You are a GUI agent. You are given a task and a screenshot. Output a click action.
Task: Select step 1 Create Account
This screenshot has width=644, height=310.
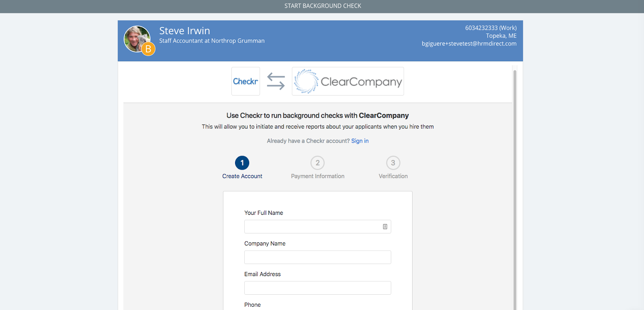[242, 168]
